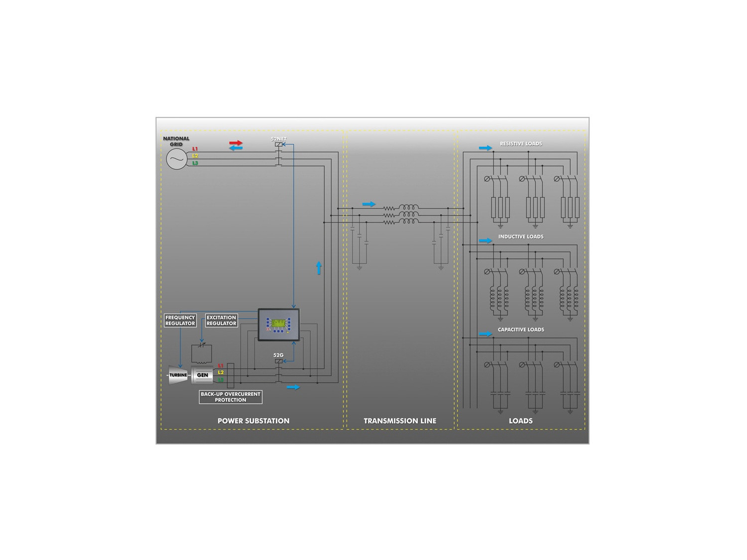Open the Excitation Regulator box

[x=222, y=321]
